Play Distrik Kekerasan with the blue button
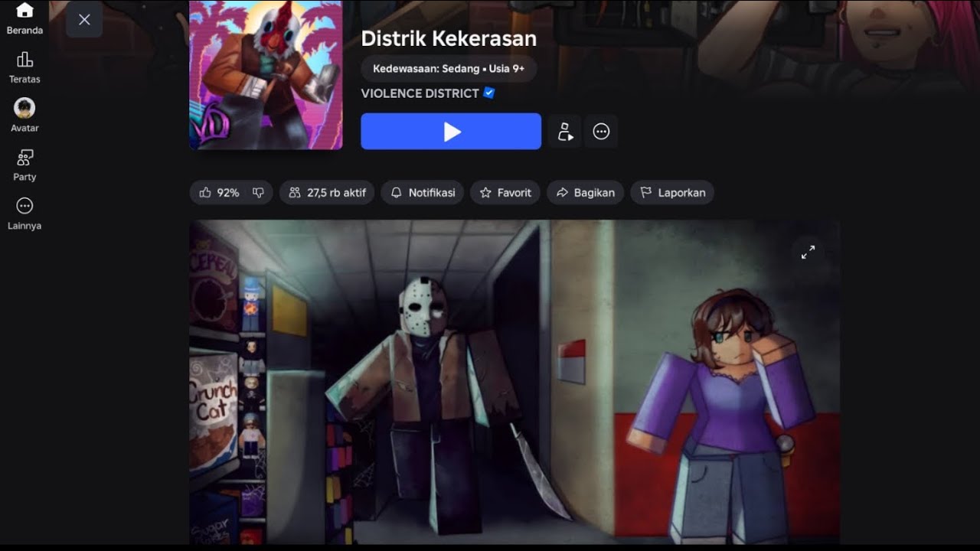The height and width of the screenshot is (551, 980). point(451,132)
